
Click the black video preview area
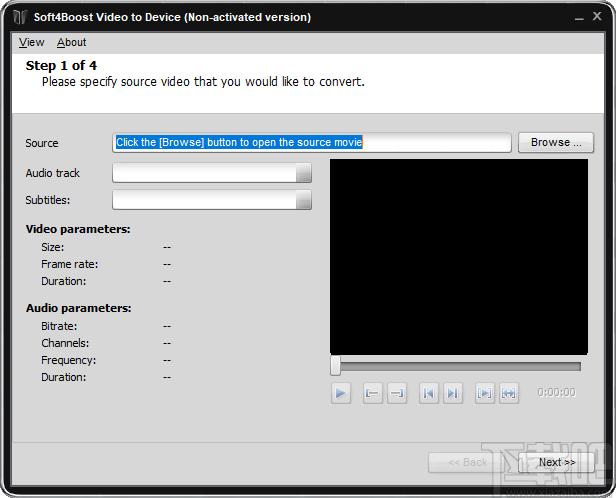click(x=459, y=257)
